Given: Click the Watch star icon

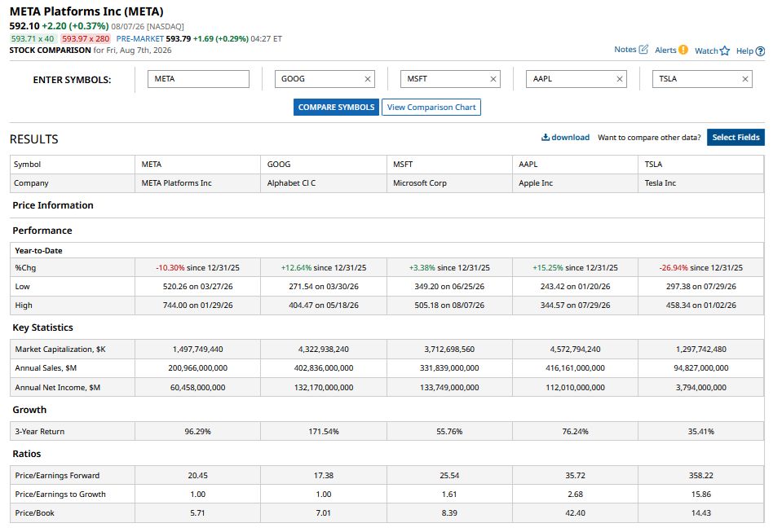Looking at the screenshot, I should coord(724,51).
